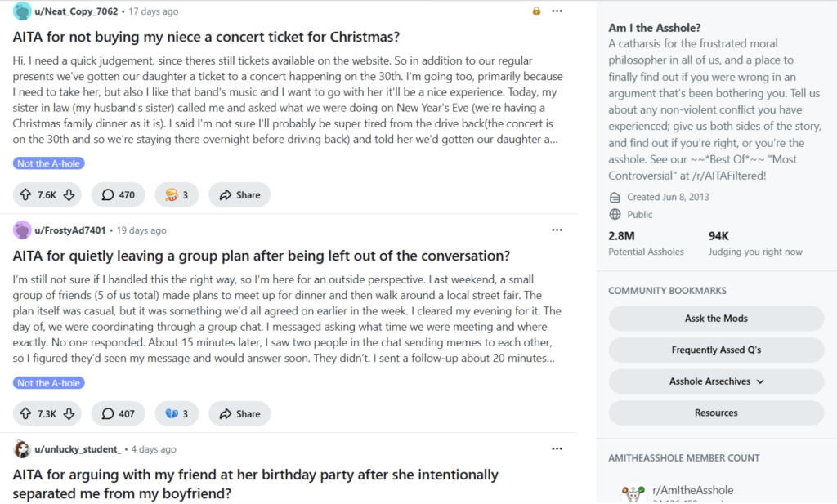Click the heart award on the group plan post

(x=176, y=414)
